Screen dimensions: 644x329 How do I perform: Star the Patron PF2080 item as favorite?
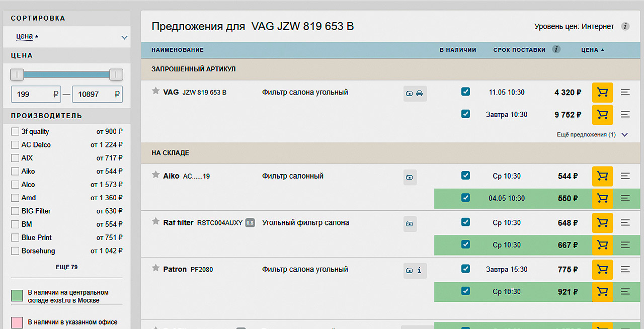(x=156, y=269)
